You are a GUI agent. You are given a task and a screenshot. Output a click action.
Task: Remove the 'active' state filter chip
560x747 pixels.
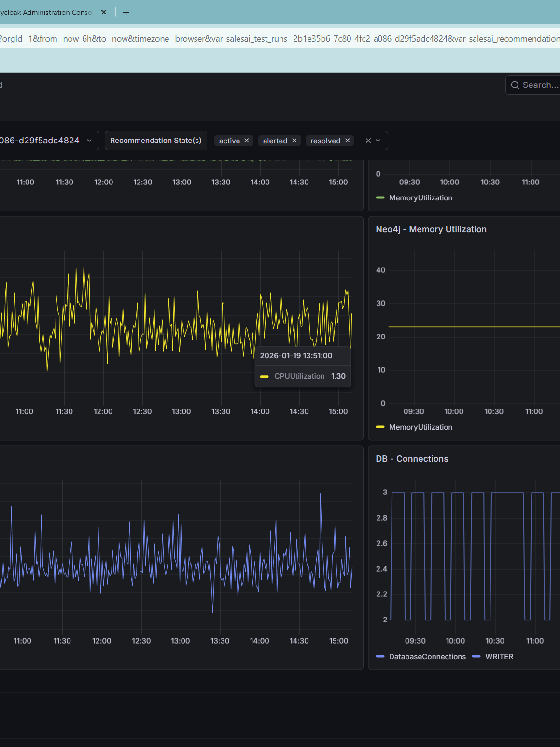tap(247, 141)
